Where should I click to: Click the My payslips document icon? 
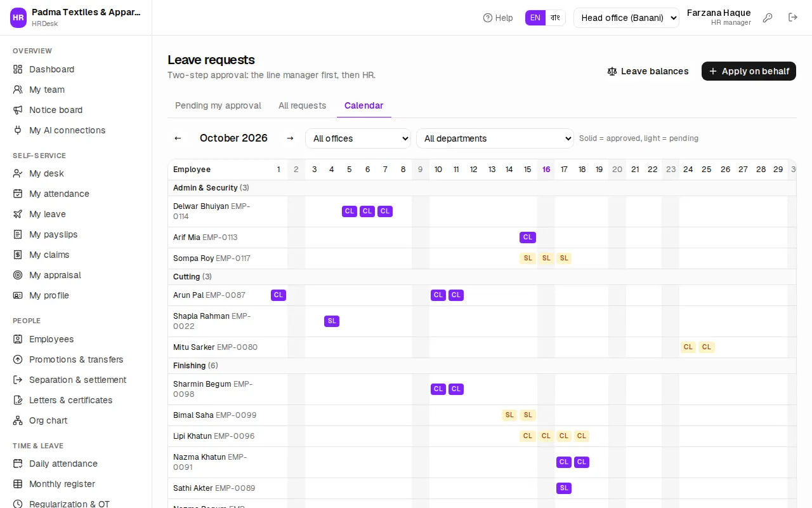(18, 234)
